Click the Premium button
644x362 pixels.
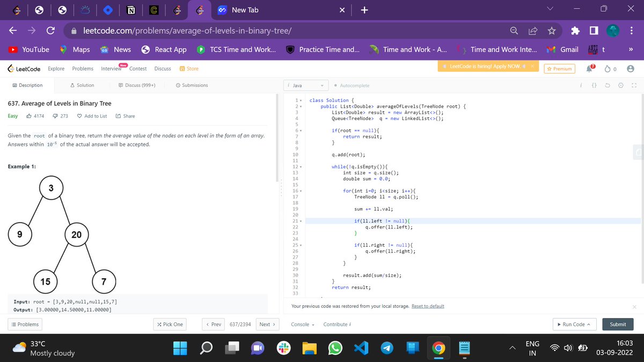(x=559, y=69)
